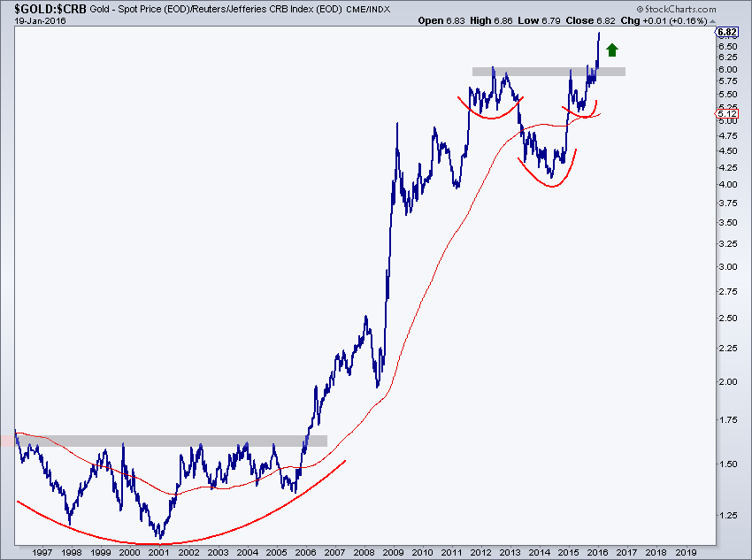
Task: Click the 2005 year axis label
Action: coord(276,553)
